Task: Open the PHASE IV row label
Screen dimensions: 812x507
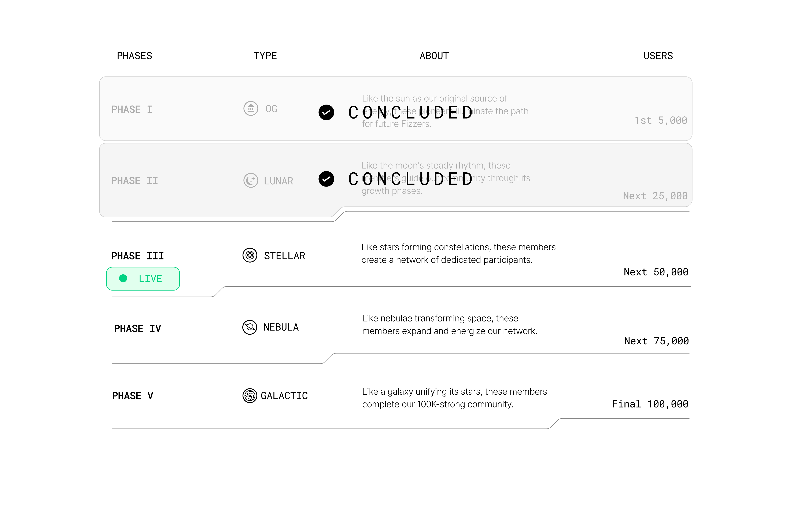Action: point(138,329)
